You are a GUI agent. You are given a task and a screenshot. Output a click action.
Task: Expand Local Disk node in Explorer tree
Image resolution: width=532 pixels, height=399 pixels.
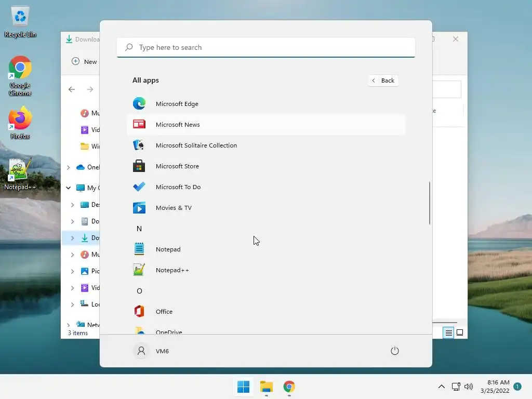tap(72, 304)
